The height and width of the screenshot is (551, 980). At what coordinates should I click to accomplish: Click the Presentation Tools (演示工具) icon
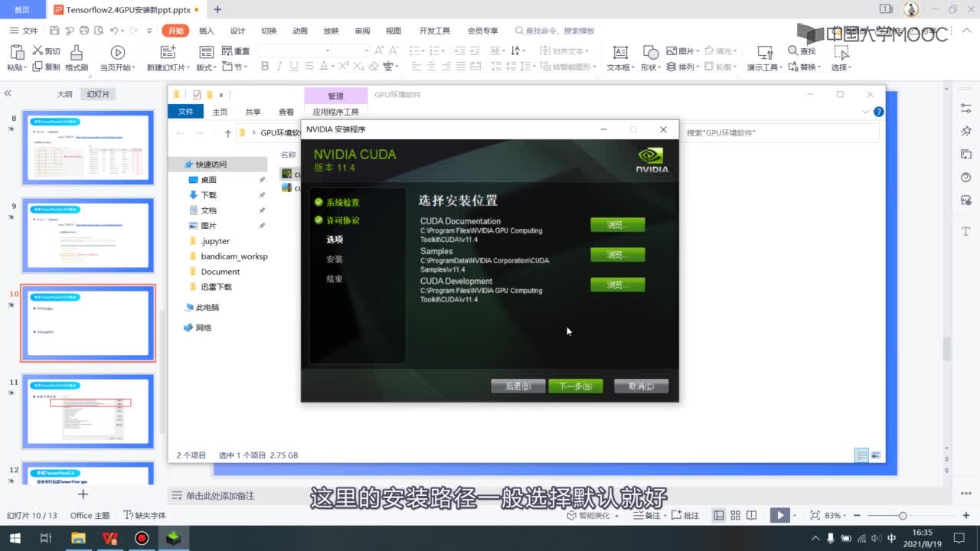[x=764, y=52]
